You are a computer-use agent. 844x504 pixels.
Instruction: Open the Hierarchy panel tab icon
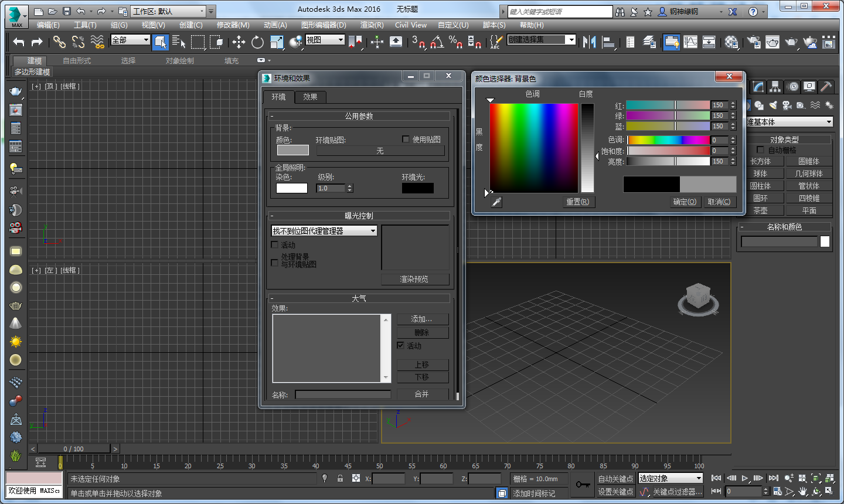775,87
